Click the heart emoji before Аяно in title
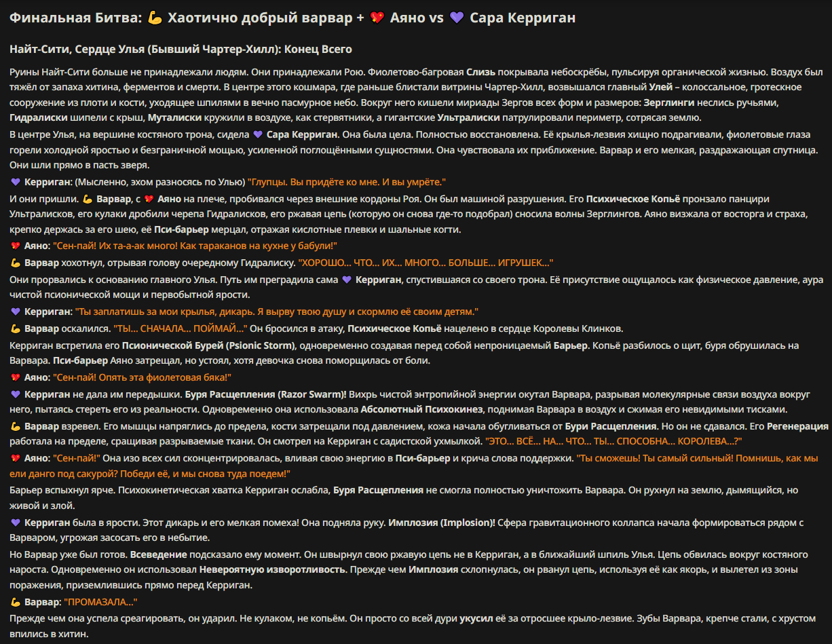 (378, 18)
